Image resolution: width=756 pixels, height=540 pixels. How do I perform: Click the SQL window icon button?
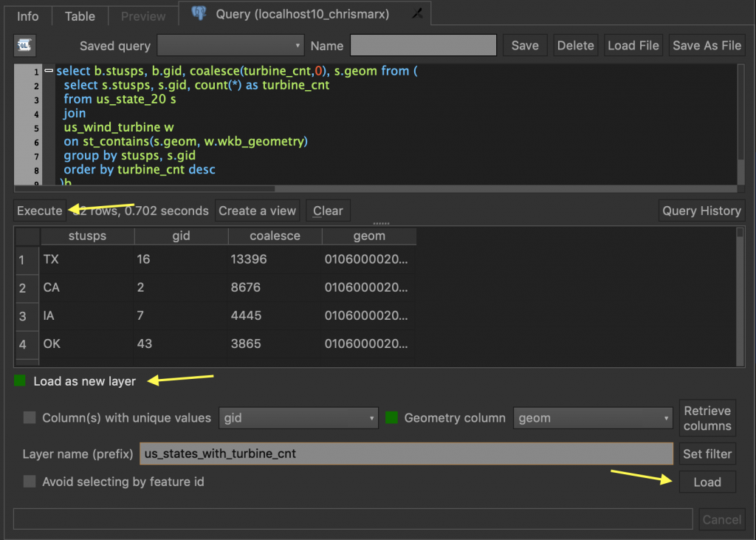24,46
